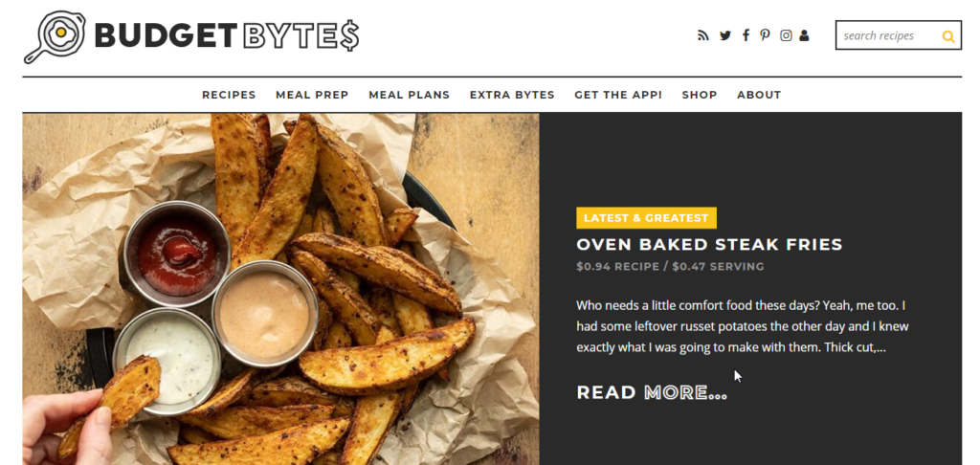Visit the Twitter icon link
The width and height of the screenshot is (980, 465).
[725, 35]
